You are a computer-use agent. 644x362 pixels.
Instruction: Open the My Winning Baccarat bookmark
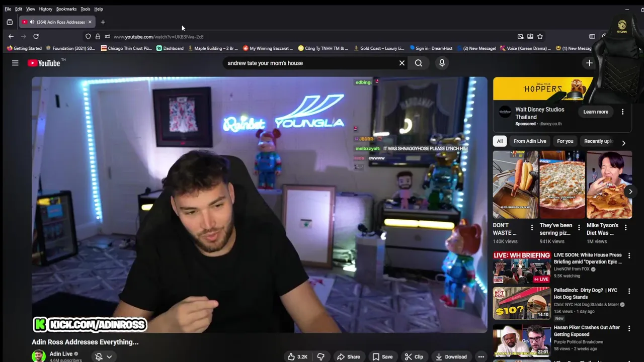268,48
